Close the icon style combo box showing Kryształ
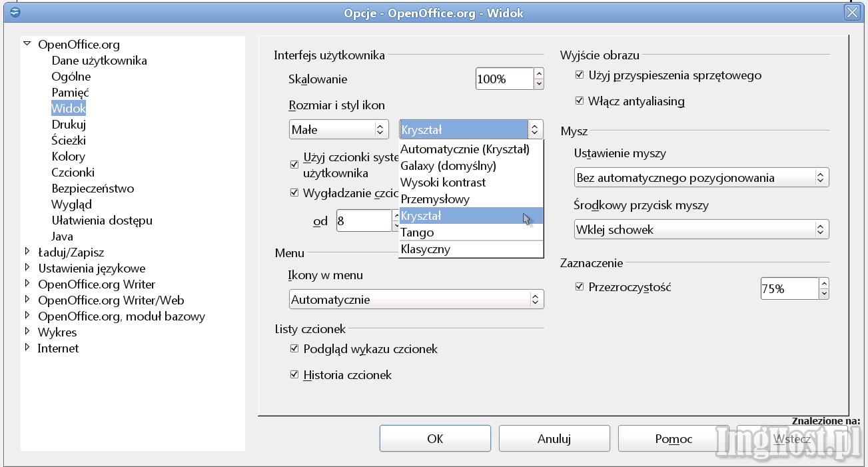 click(x=535, y=129)
